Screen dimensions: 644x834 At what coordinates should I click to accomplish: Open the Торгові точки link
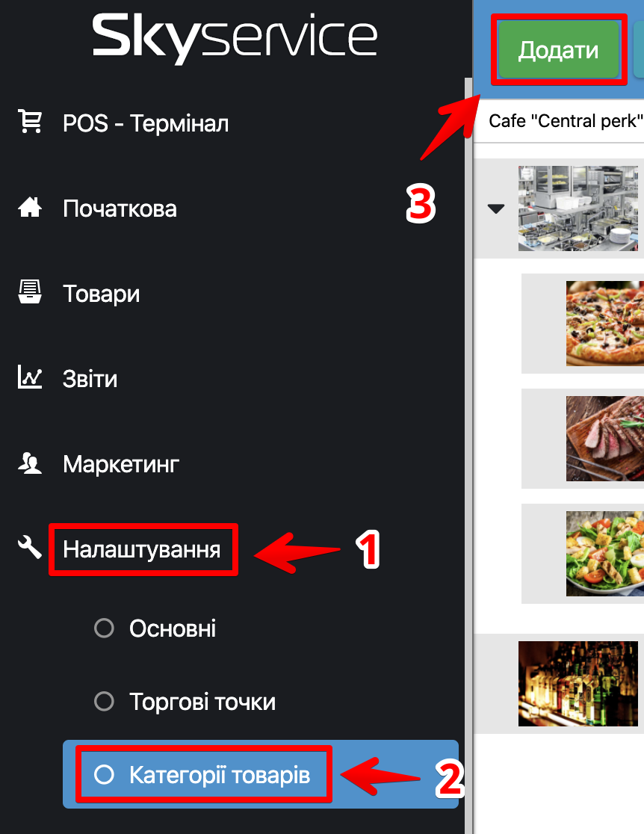pyautogui.click(x=202, y=702)
